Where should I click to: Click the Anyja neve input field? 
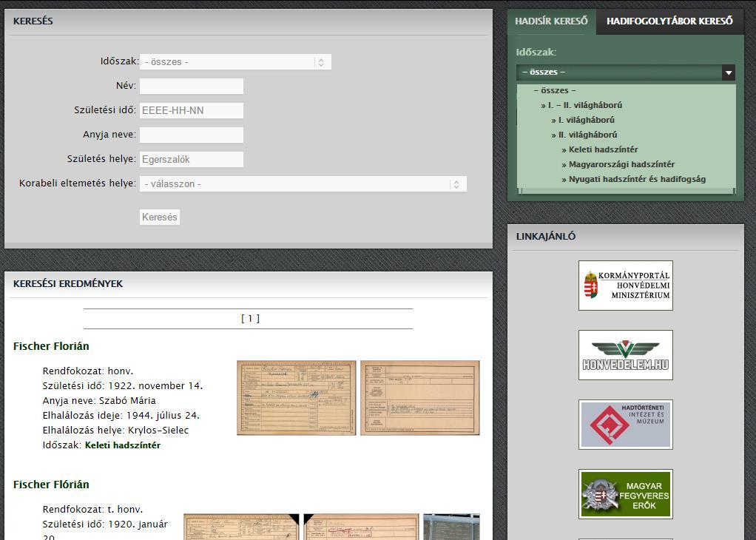point(192,135)
